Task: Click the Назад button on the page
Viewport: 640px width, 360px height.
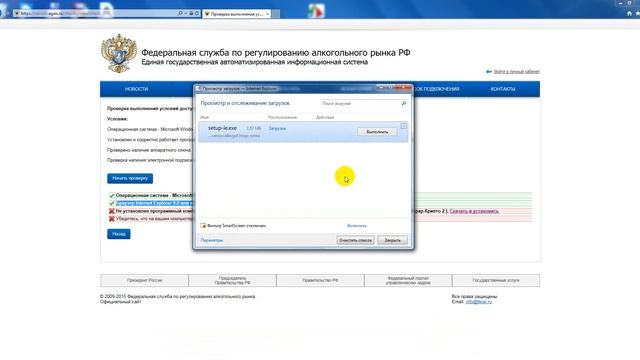Action: tap(119, 234)
